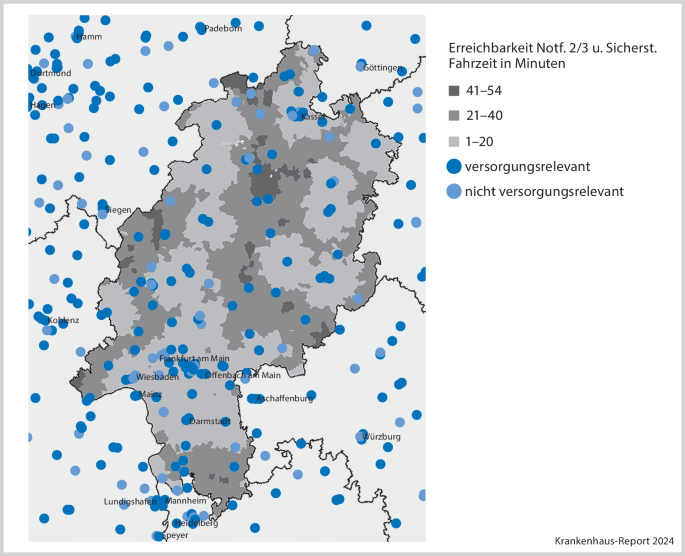Click the light gray 1–20 legend swatch
Image resolution: width=685 pixels, height=556 pixels.
(x=454, y=142)
